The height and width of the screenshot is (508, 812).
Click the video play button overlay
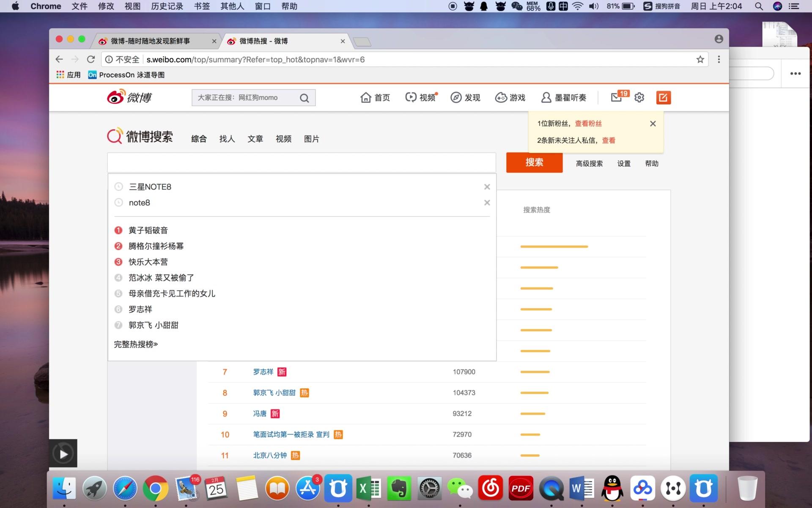63,454
